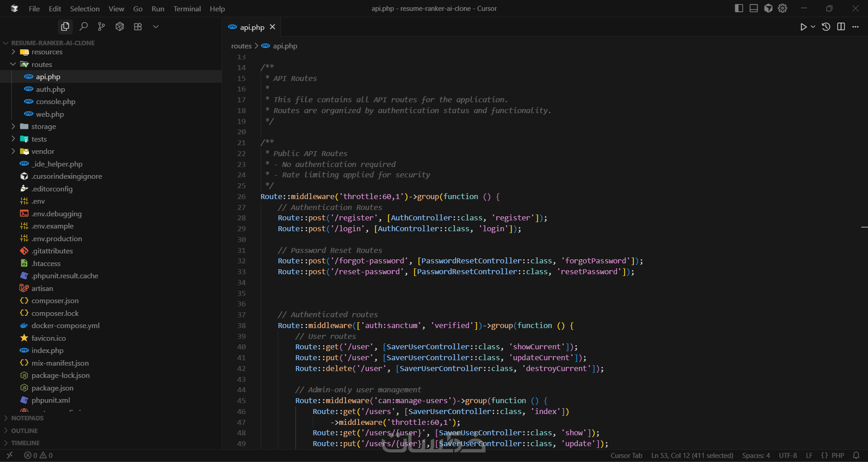
Task: Open the View menu
Action: coord(116,9)
